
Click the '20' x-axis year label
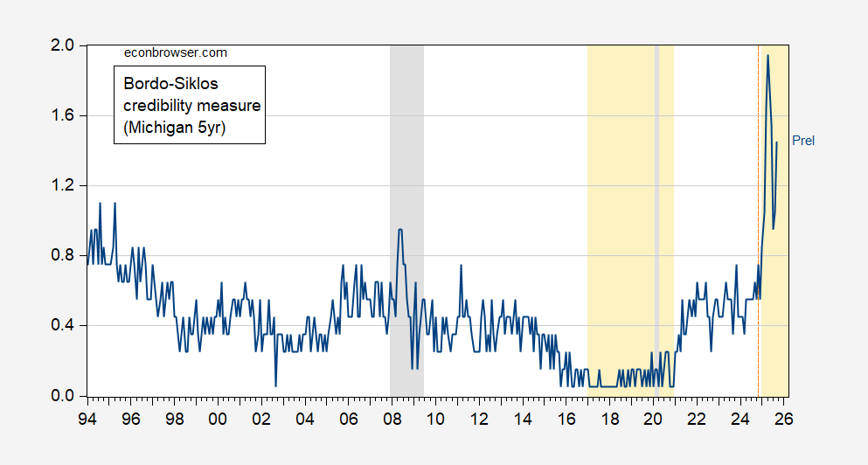pyautogui.click(x=653, y=418)
